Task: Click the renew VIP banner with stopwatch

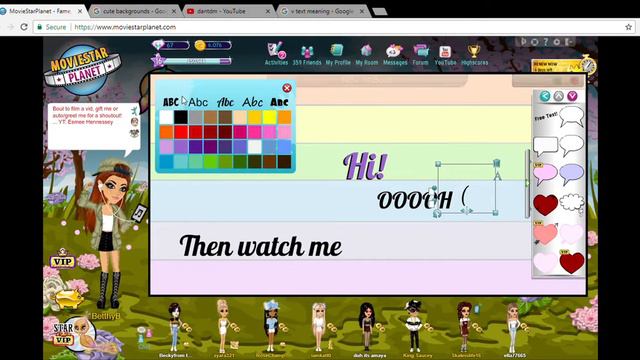Action: tap(563, 65)
